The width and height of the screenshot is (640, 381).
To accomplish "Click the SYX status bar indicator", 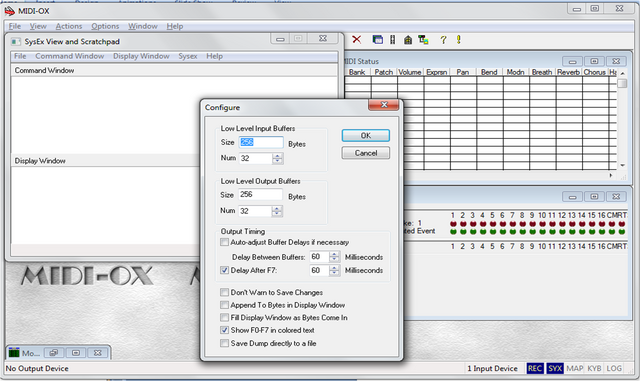I will pyautogui.click(x=555, y=368).
